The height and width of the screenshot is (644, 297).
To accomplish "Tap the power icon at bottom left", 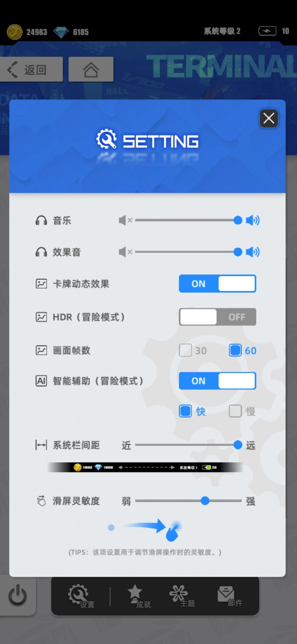I will [18, 595].
